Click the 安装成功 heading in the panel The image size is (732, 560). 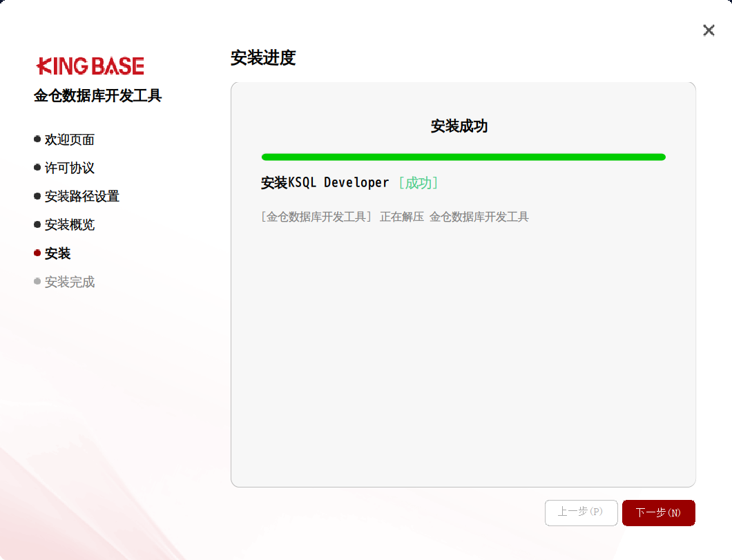click(x=459, y=126)
